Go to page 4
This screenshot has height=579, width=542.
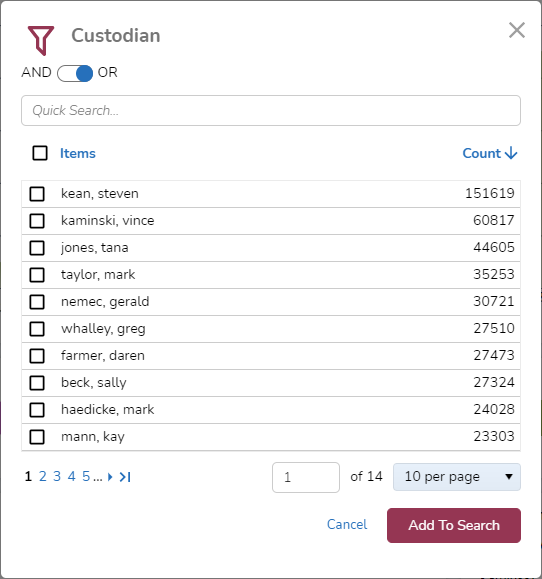71,476
